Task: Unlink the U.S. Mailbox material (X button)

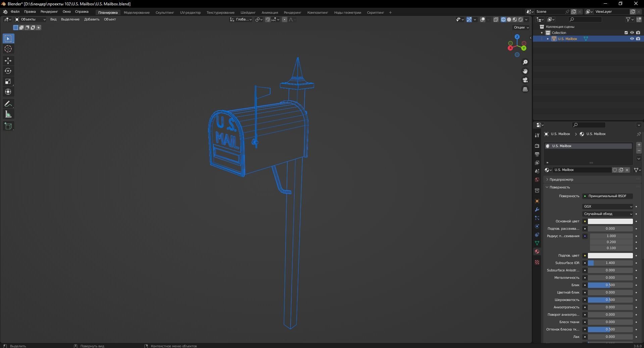Action: pos(627,170)
